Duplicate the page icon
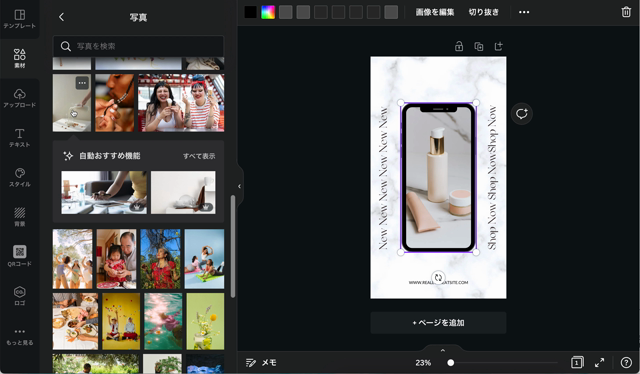 tap(479, 46)
